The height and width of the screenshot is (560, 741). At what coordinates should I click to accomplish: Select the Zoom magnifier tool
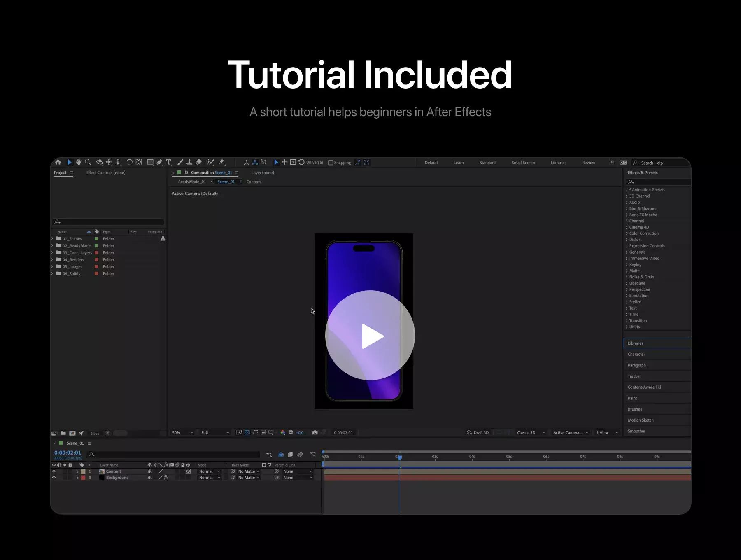coord(88,162)
